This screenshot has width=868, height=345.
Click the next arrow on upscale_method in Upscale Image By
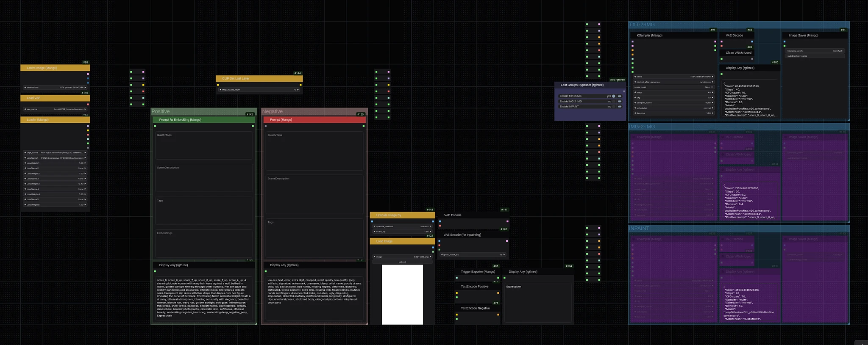pos(431,226)
